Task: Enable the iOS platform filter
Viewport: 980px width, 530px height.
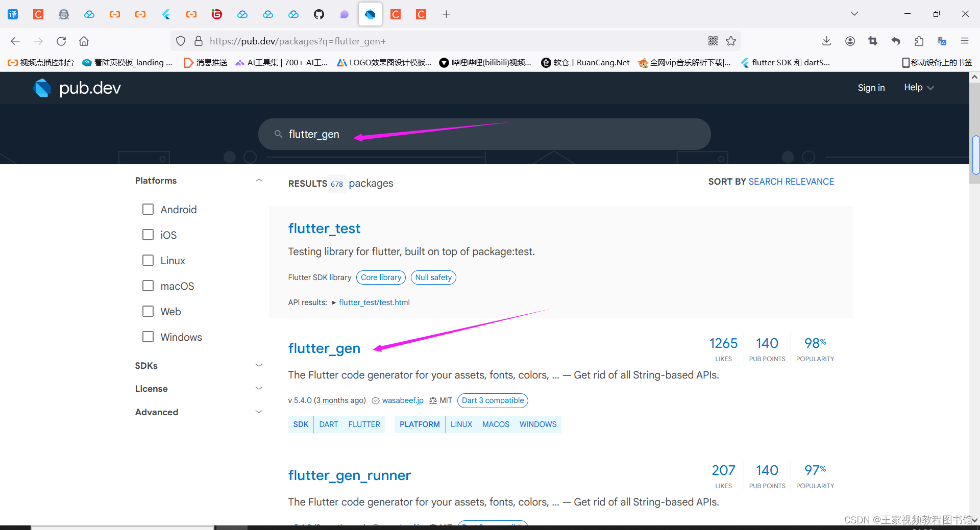Action: [148, 235]
